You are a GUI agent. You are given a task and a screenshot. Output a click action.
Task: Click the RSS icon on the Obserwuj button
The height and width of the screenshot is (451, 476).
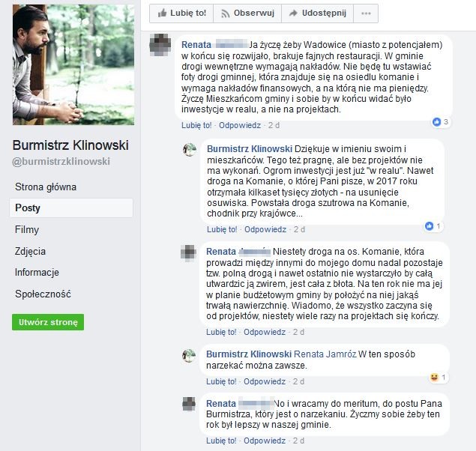click(x=225, y=13)
